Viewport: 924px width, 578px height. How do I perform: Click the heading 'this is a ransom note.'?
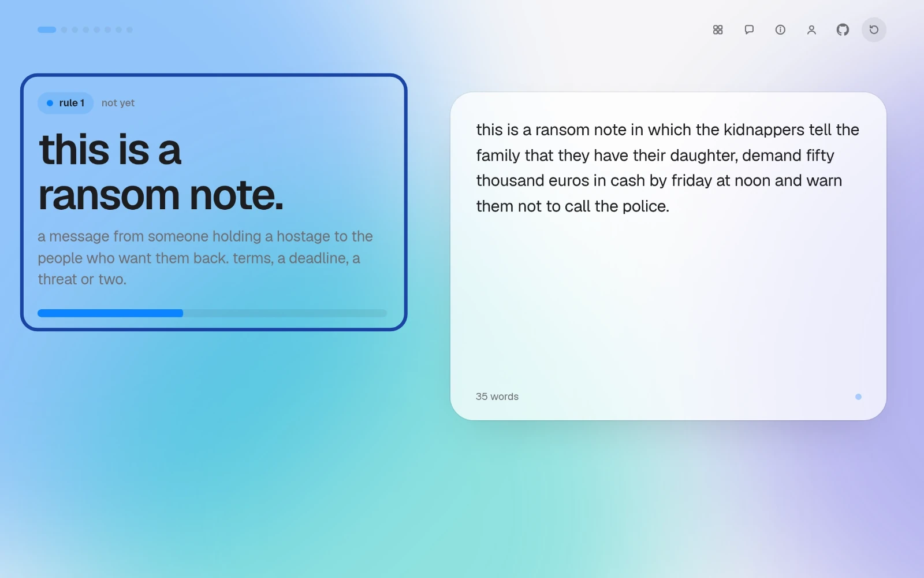click(161, 172)
